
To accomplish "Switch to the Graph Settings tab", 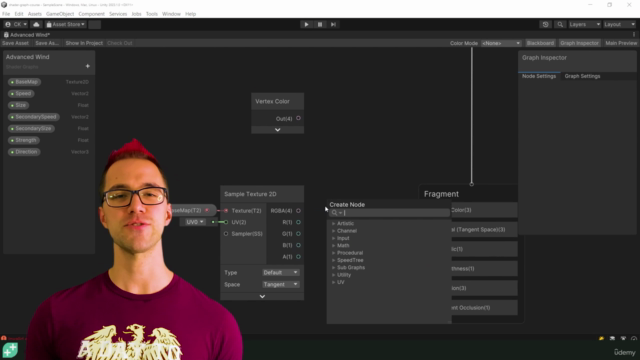I will (x=582, y=76).
